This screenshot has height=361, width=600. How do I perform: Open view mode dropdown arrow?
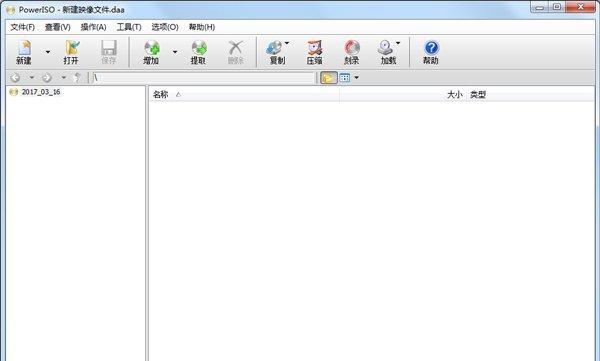[x=357, y=78]
